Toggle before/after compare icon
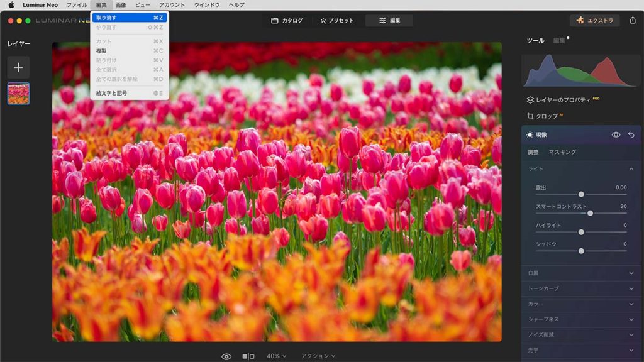The width and height of the screenshot is (644, 362). click(x=248, y=357)
